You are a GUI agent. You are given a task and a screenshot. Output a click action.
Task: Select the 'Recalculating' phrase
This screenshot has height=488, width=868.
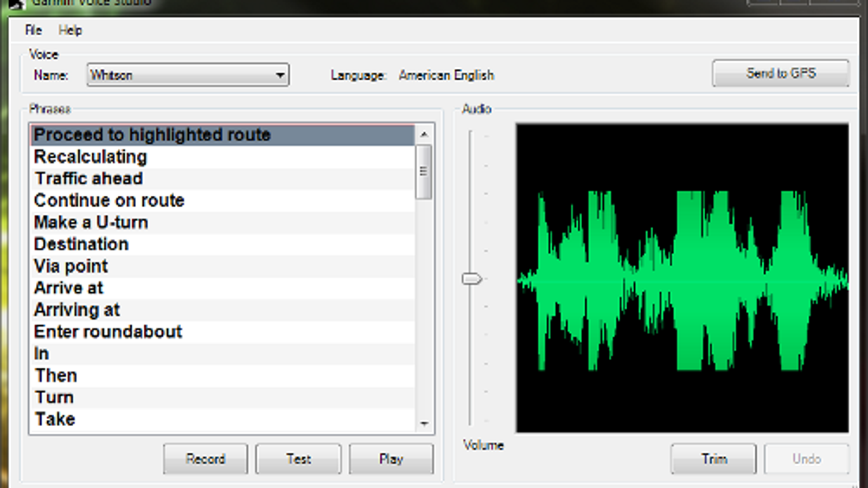click(x=222, y=157)
